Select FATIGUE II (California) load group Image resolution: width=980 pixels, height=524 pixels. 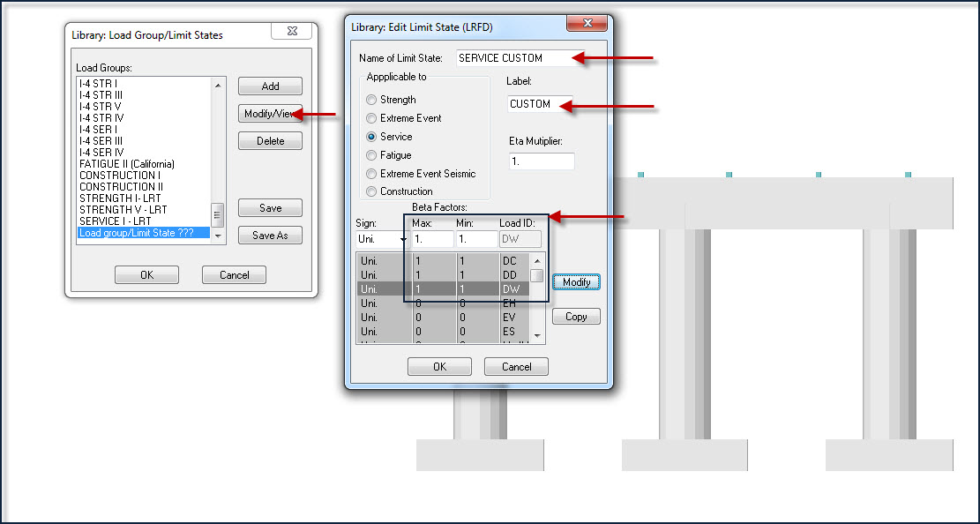127,164
